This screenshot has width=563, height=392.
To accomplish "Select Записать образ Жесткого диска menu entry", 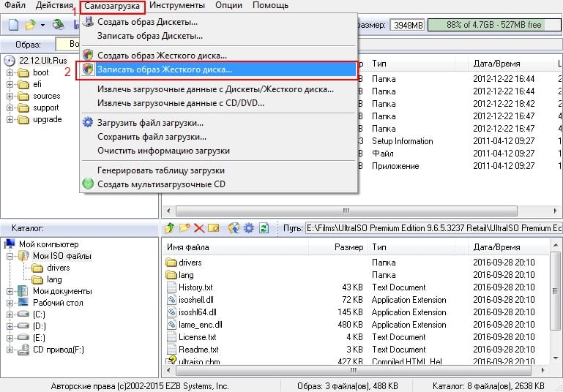I will [x=165, y=69].
